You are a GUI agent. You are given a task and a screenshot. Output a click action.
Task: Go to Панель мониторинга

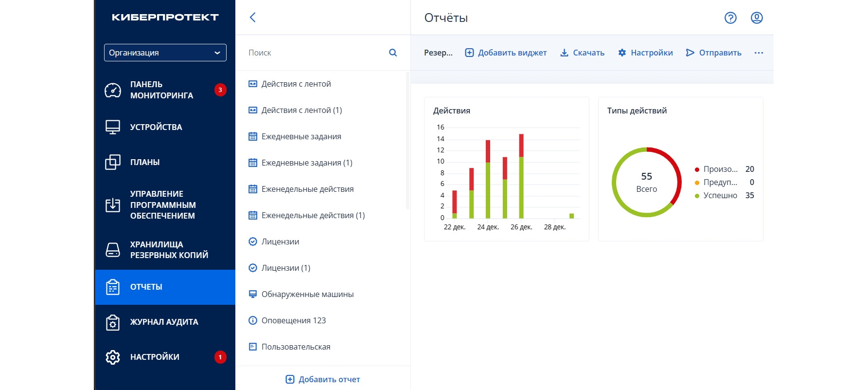click(165, 90)
